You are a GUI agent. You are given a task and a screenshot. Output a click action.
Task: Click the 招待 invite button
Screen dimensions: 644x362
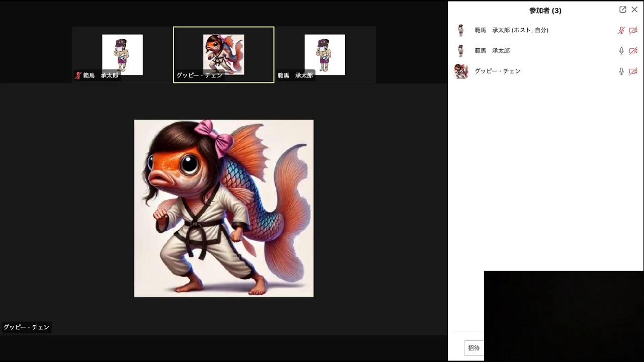coord(473,348)
